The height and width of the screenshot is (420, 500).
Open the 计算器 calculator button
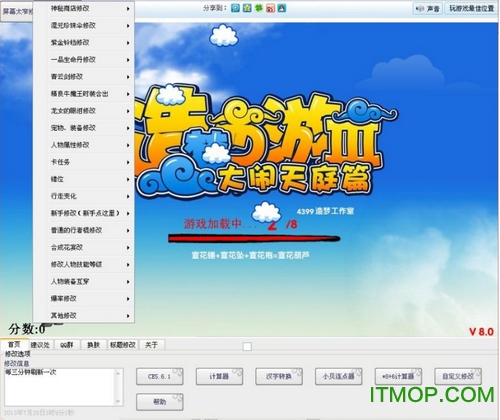[219, 376]
